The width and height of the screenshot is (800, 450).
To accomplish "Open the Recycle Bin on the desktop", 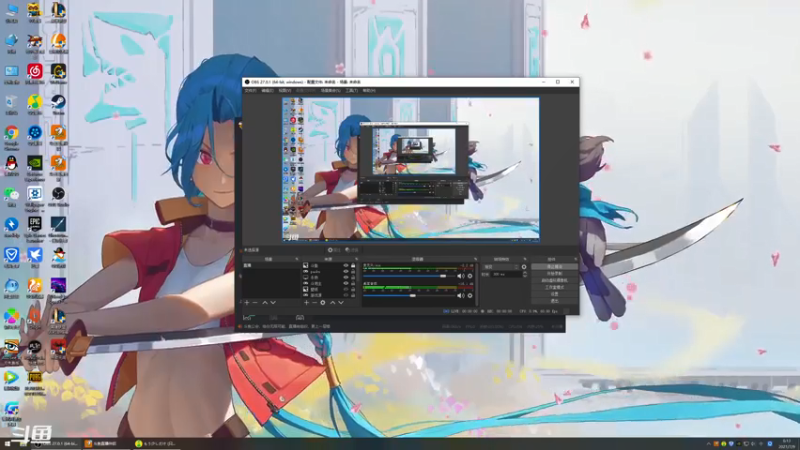I will (x=11, y=103).
